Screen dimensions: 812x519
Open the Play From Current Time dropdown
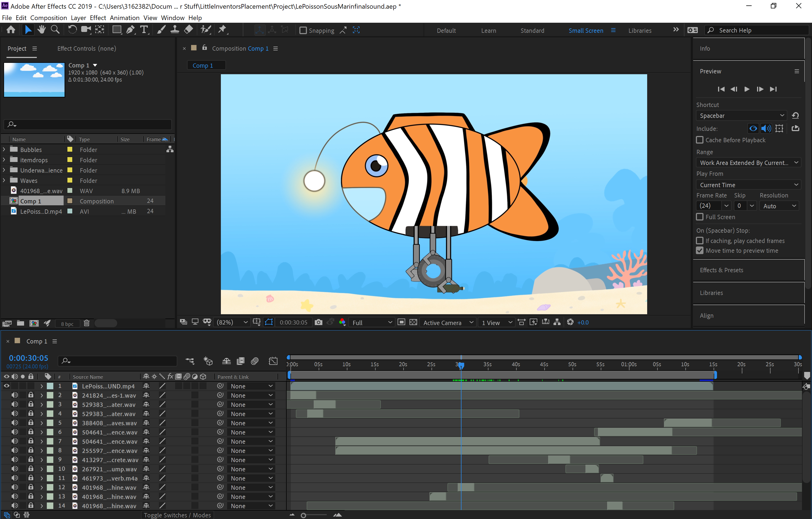coord(748,185)
